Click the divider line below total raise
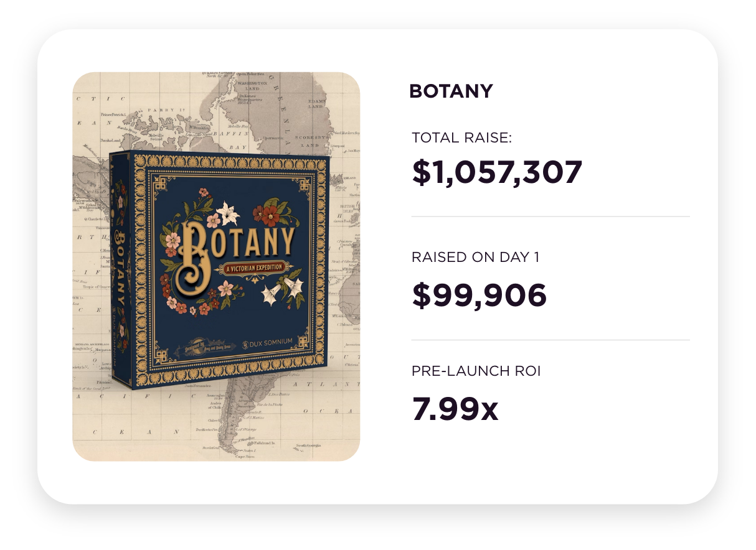Image resolution: width=756 pixels, height=550 pixels. pyautogui.click(x=550, y=217)
